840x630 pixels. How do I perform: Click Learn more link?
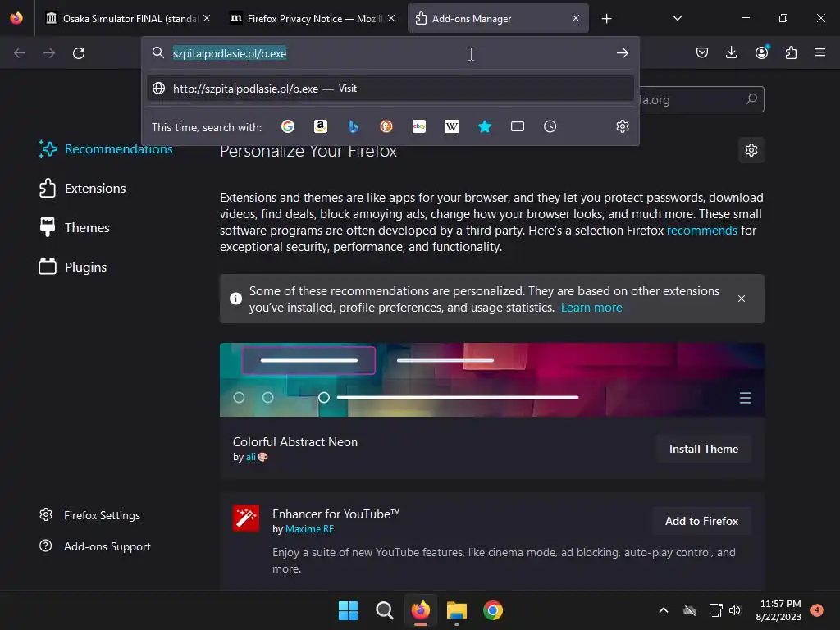click(x=591, y=308)
